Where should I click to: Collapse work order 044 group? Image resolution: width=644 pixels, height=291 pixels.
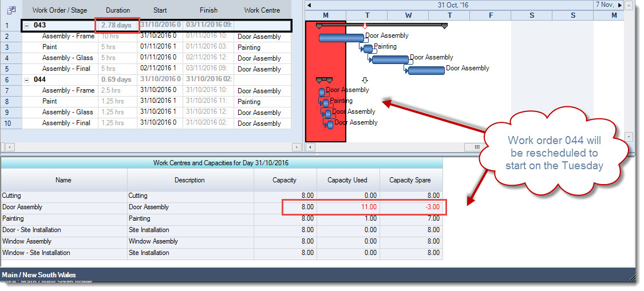[27, 79]
